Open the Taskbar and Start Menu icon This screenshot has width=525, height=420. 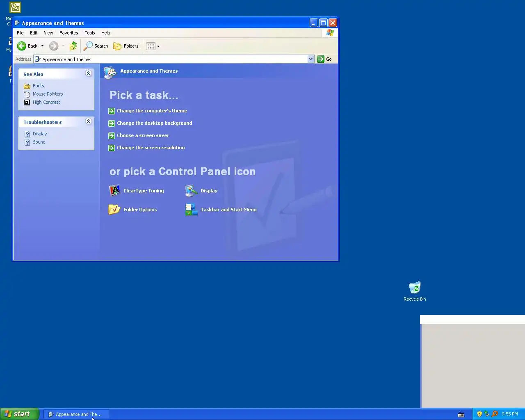click(x=192, y=210)
